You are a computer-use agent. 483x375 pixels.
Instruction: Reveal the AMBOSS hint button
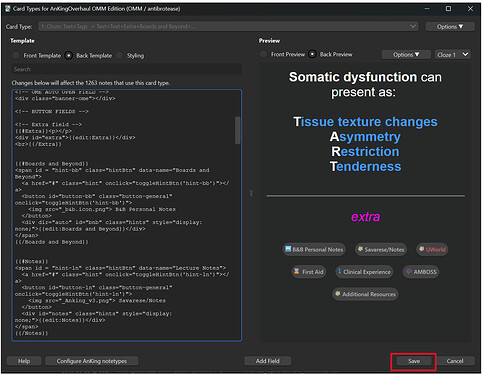click(x=421, y=272)
